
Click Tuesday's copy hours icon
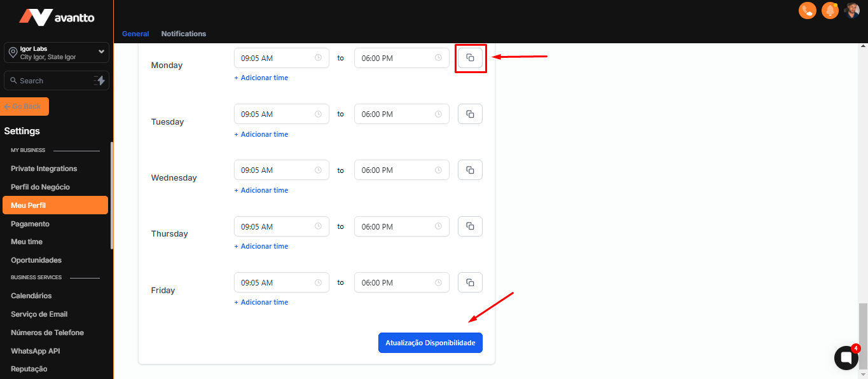470,114
